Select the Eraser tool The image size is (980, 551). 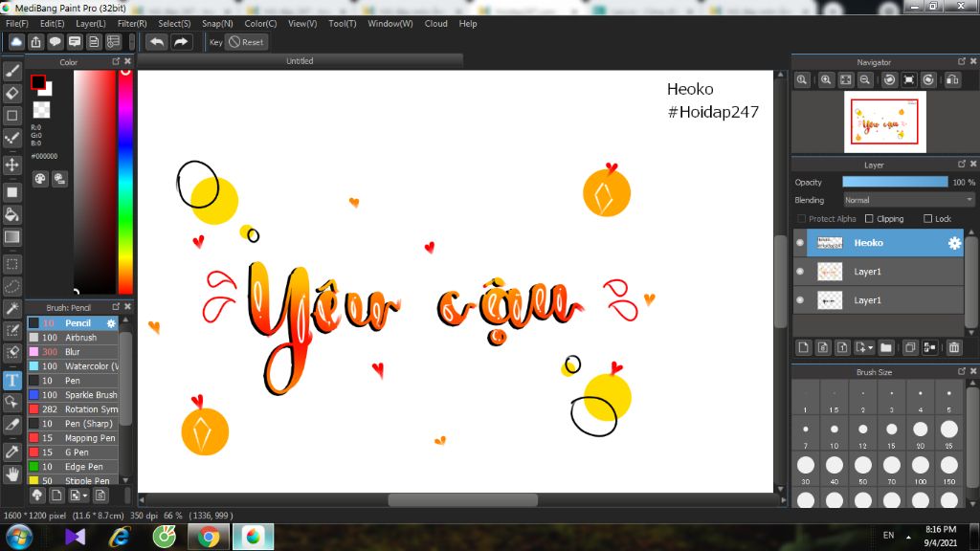(x=11, y=93)
